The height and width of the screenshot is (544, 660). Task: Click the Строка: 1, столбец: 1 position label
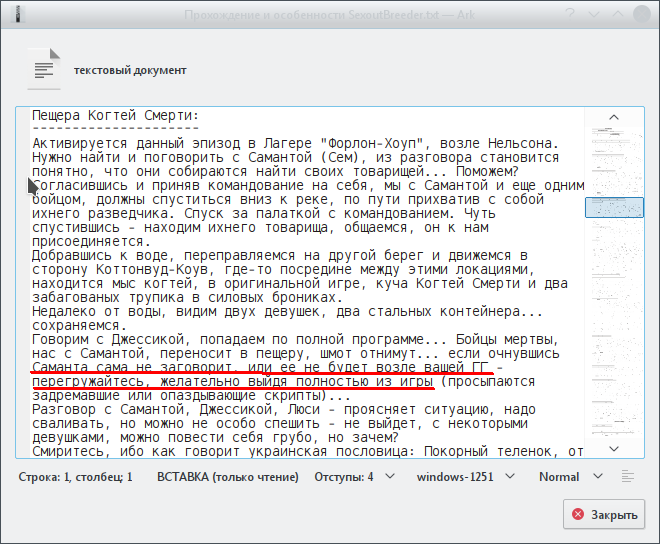tap(76, 477)
